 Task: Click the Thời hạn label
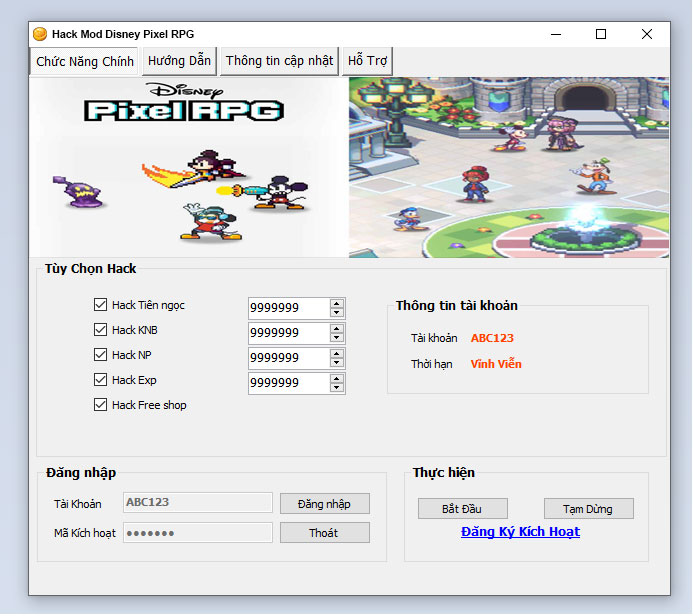(x=431, y=364)
